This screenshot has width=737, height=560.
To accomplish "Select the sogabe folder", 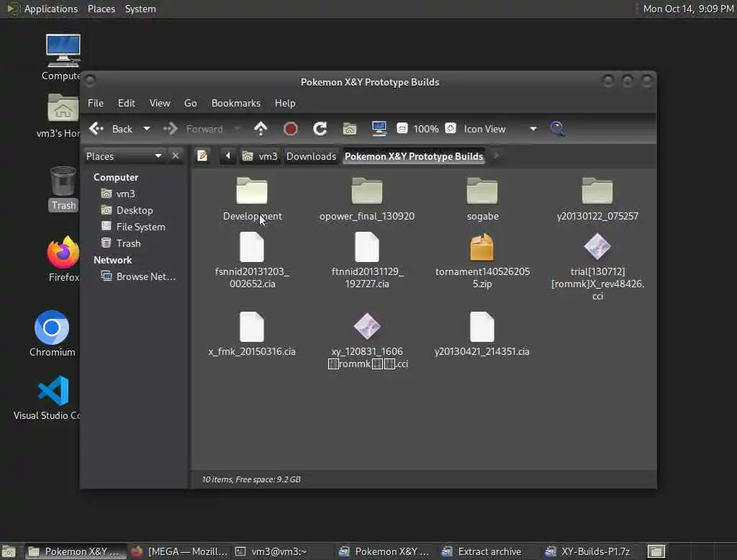I will [482, 199].
